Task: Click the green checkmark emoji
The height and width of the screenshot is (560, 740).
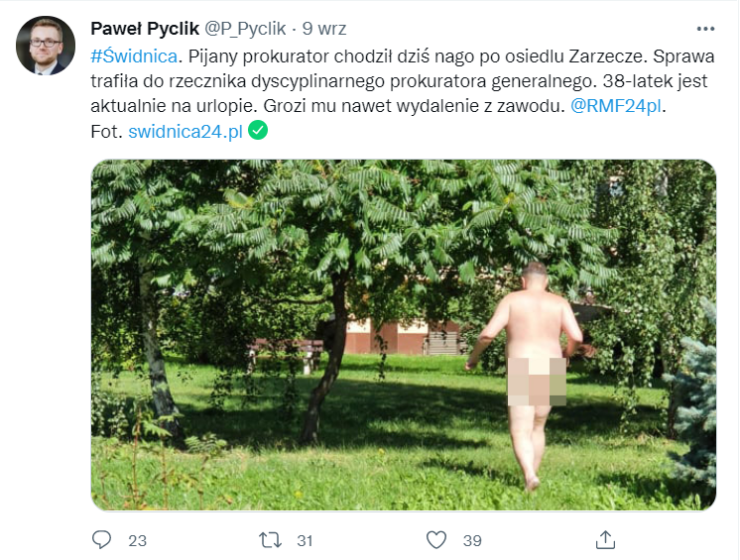Action: point(258,131)
